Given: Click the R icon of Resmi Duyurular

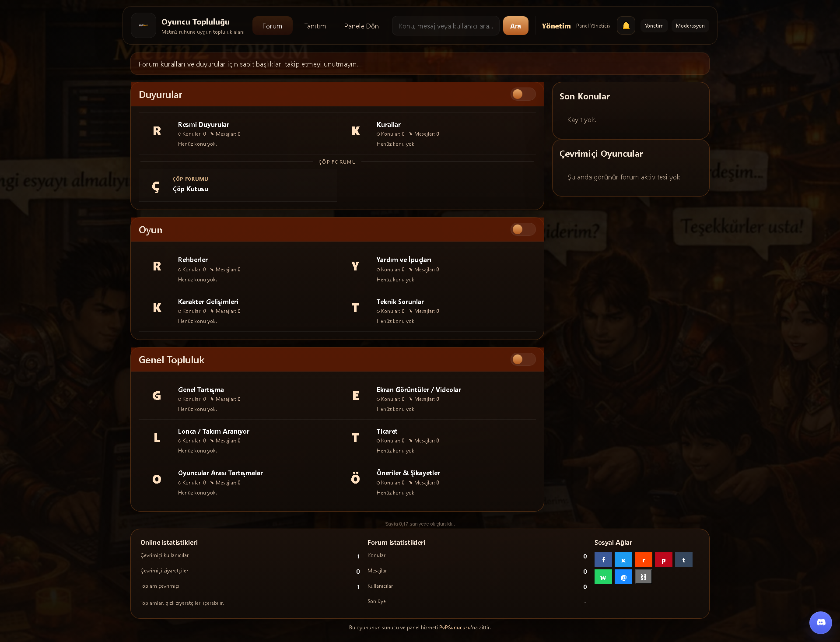Looking at the screenshot, I should click(157, 131).
